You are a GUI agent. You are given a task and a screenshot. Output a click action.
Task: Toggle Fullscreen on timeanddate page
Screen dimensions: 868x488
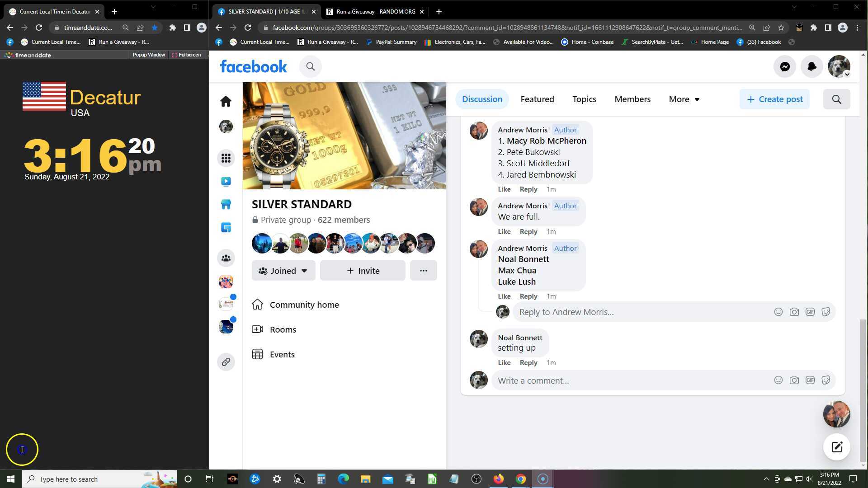[x=186, y=55]
